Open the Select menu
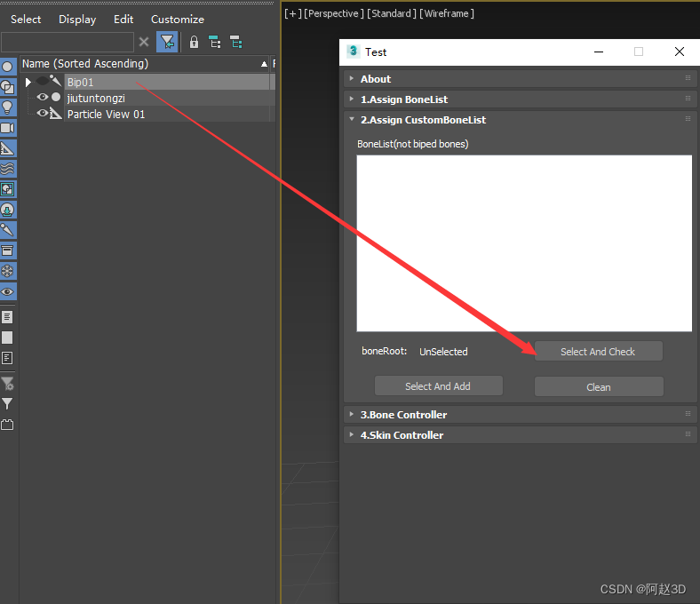The width and height of the screenshot is (700, 604). click(26, 20)
